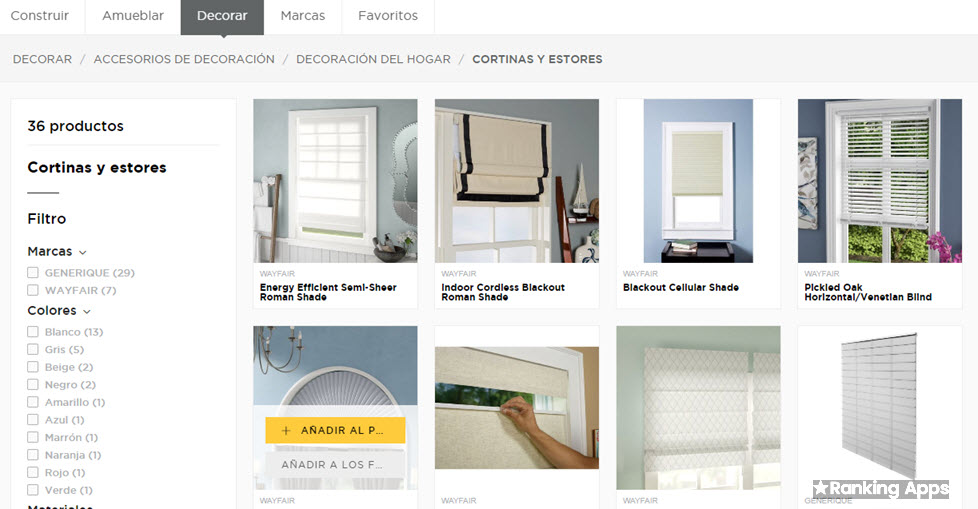Check the GENERIQUE (29) brand filter
This screenshot has width=978, height=509.
33,273
